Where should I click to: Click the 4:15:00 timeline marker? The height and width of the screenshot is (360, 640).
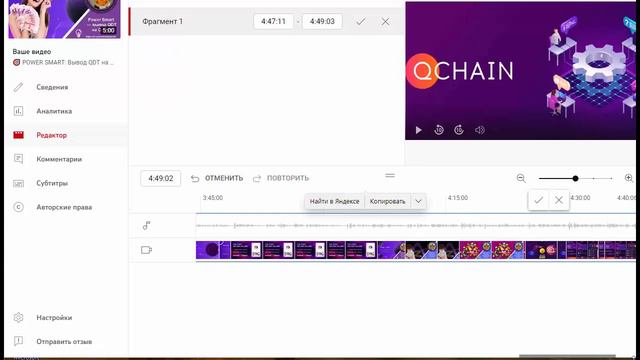pos(458,198)
